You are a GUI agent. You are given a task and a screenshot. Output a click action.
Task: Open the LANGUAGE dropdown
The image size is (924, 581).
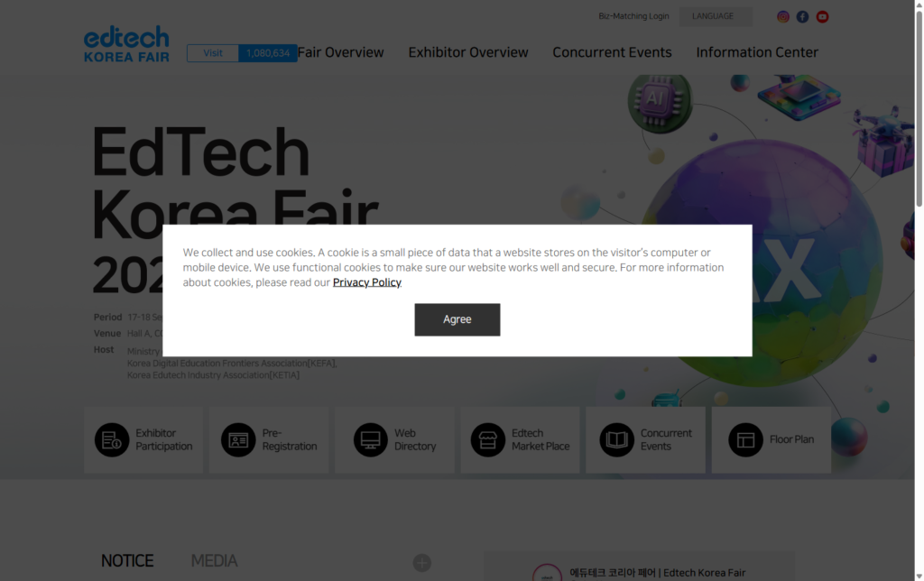[x=715, y=16]
